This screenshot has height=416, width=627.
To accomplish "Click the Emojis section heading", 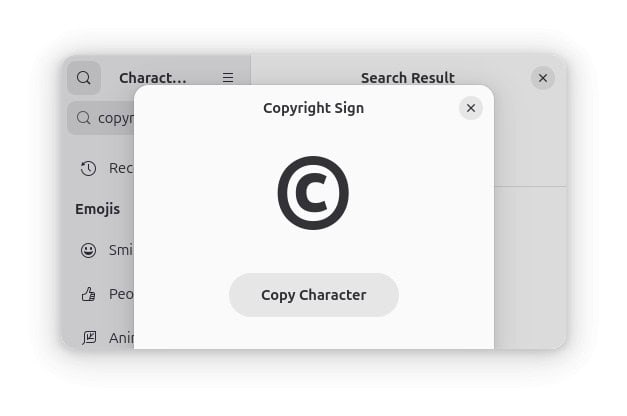I will (x=97, y=209).
